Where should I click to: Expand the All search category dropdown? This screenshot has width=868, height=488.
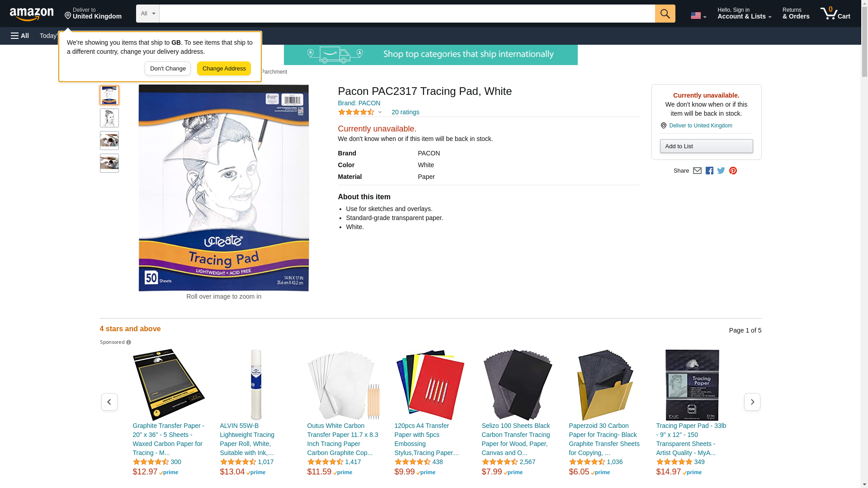point(148,14)
